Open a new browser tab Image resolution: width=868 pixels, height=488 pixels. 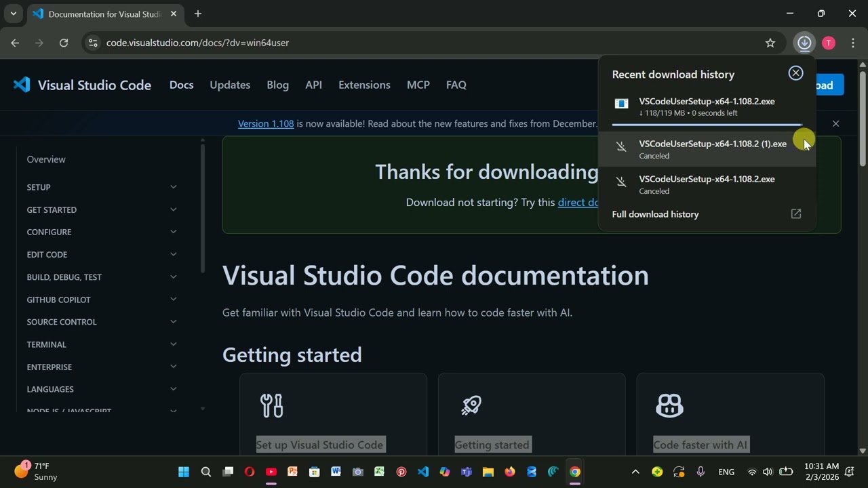click(198, 14)
